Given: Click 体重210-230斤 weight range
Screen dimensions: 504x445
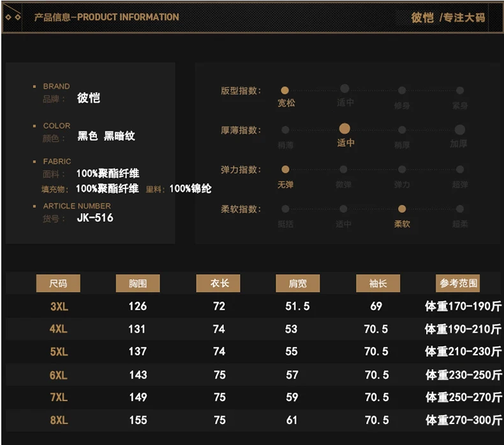Looking at the screenshot, I should pyautogui.click(x=463, y=351).
